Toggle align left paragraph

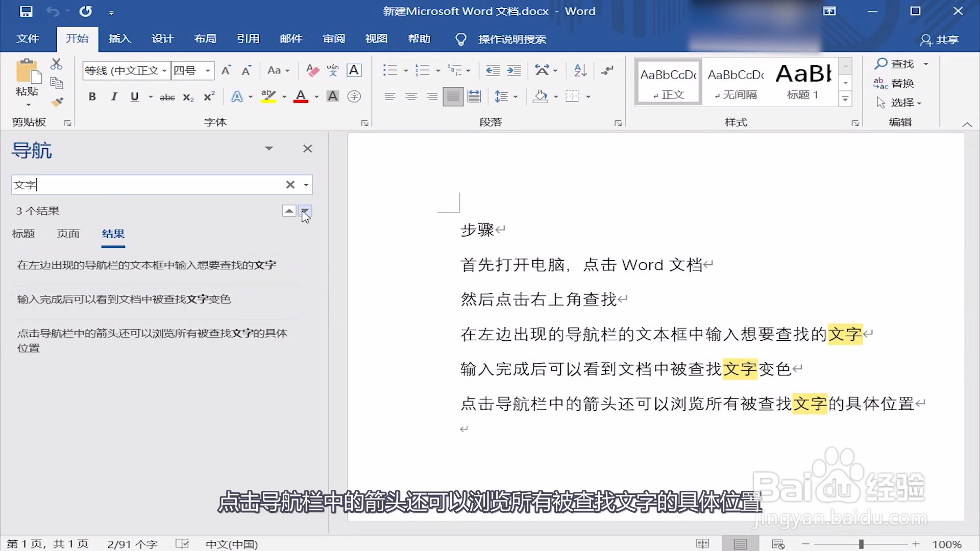390,96
